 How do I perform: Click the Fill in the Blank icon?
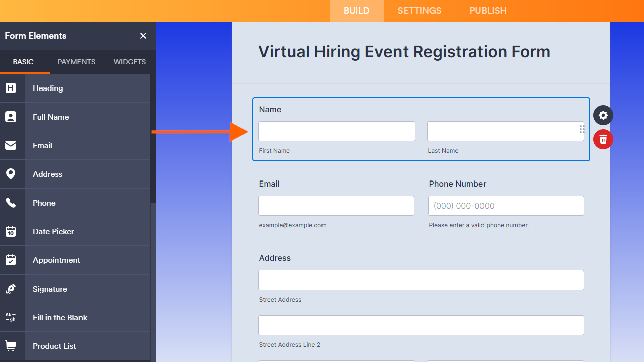pyautogui.click(x=11, y=318)
